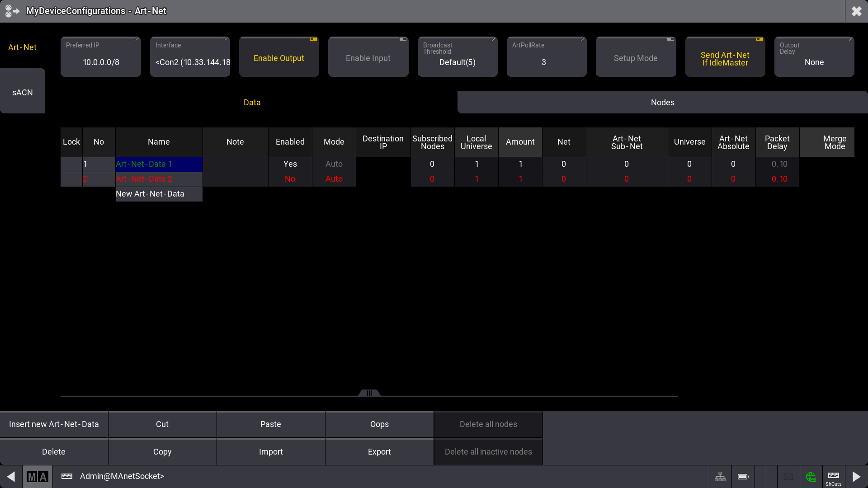Click the table resize handle above the buttons
This screenshot has height=488, width=868.
click(369, 393)
